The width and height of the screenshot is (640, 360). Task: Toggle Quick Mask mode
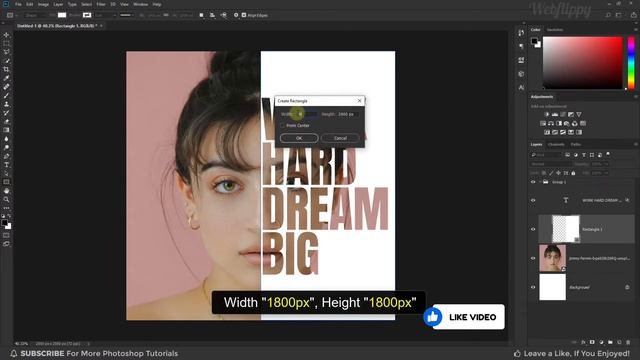[6, 235]
